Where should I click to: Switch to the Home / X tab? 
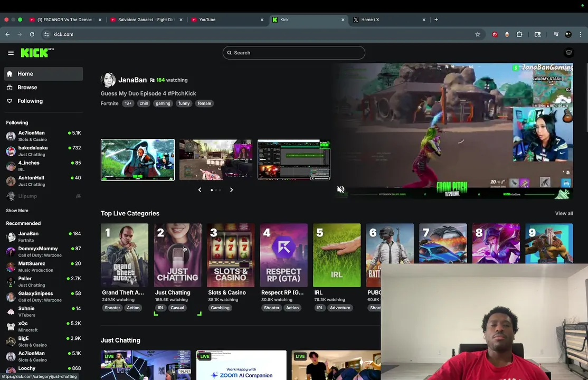(389, 20)
